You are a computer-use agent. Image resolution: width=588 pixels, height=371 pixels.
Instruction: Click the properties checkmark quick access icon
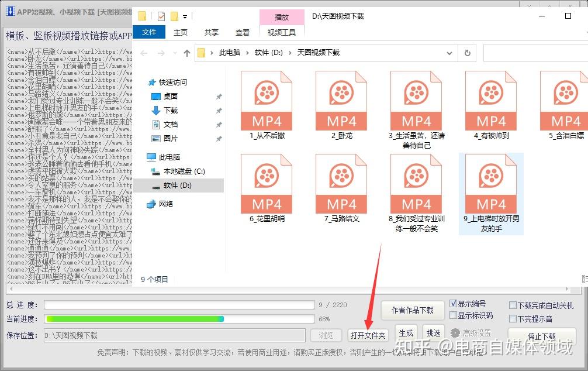point(161,16)
